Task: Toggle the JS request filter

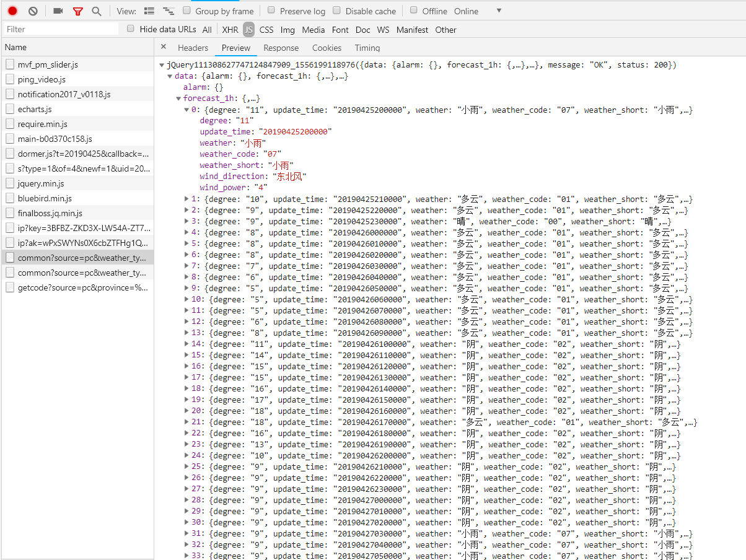Action: point(248,30)
